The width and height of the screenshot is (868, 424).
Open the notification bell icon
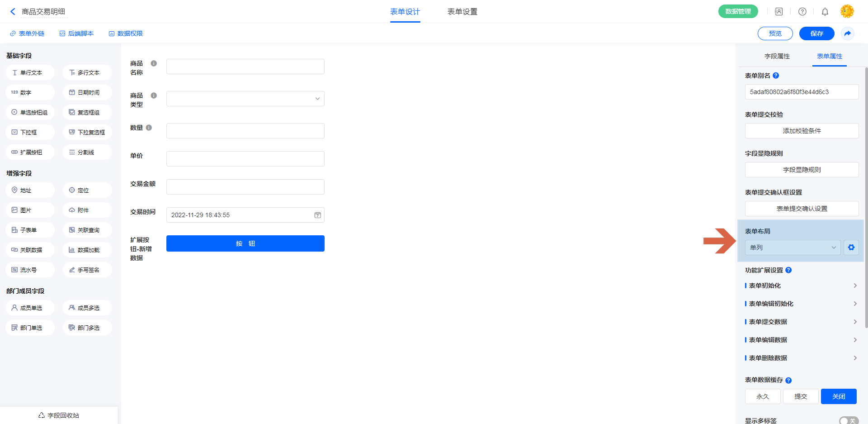825,12
